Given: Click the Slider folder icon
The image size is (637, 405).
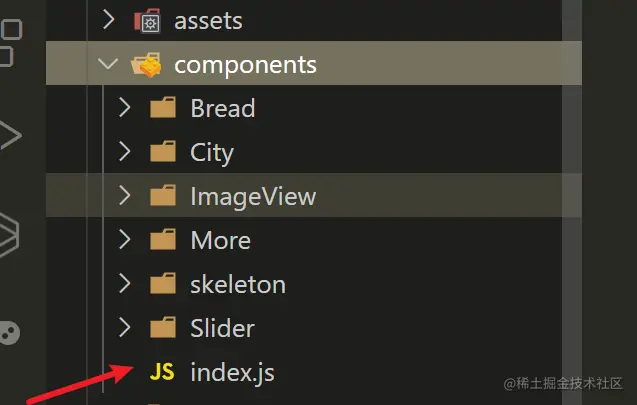Looking at the screenshot, I should click(x=162, y=328).
